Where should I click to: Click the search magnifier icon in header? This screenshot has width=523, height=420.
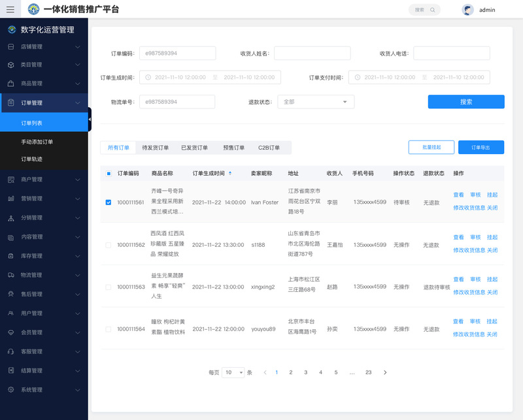pyautogui.click(x=432, y=10)
